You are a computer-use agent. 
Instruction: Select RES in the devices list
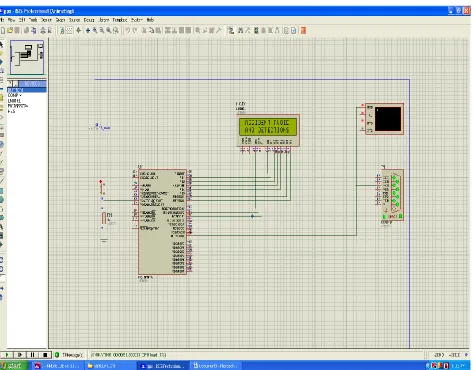coord(27,111)
